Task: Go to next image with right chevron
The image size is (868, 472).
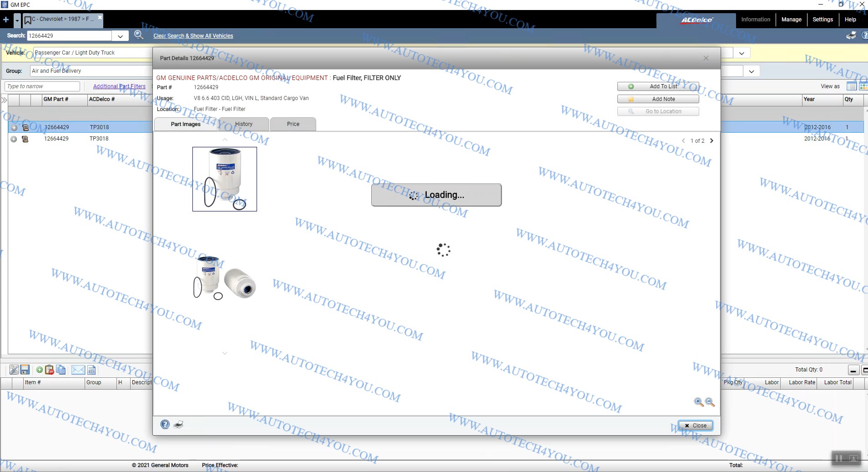Action: (x=712, y=141)
